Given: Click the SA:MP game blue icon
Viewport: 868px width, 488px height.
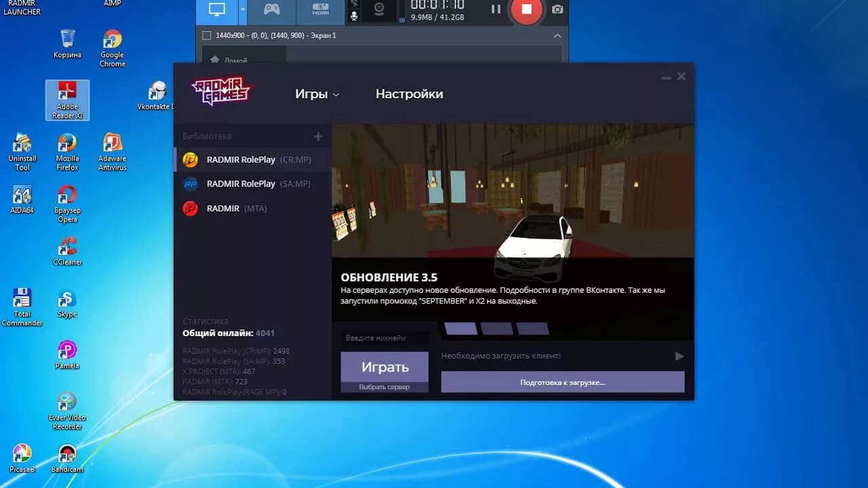Looking at the screenshot, I should 191,184.
